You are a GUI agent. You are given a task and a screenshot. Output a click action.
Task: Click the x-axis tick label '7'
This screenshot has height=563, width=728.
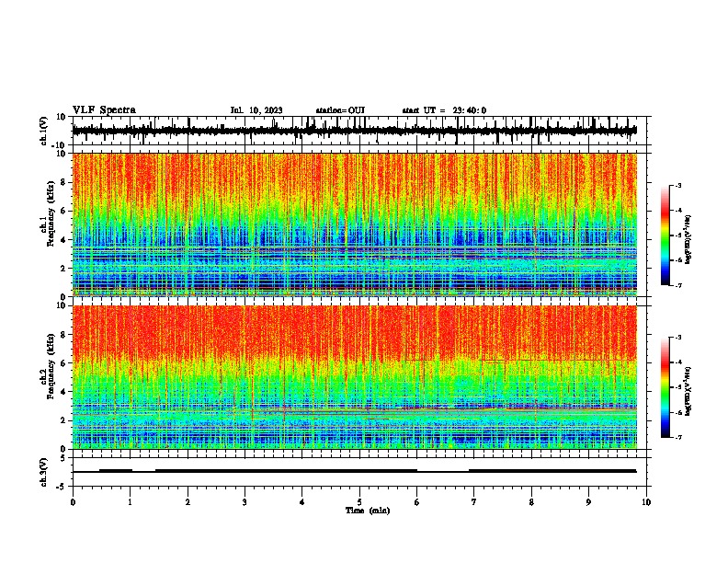pyautogui.click(x=474, y=502)
